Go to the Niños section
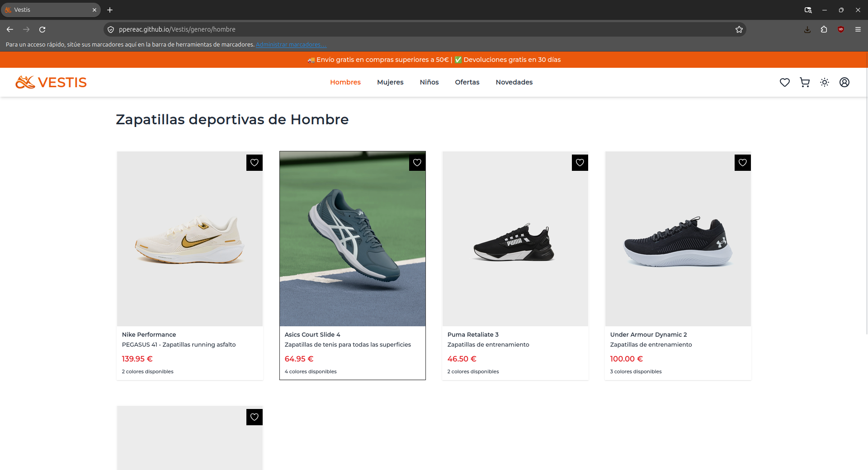Viewport: 868px width, 470px height. click(x=429, y=82)
